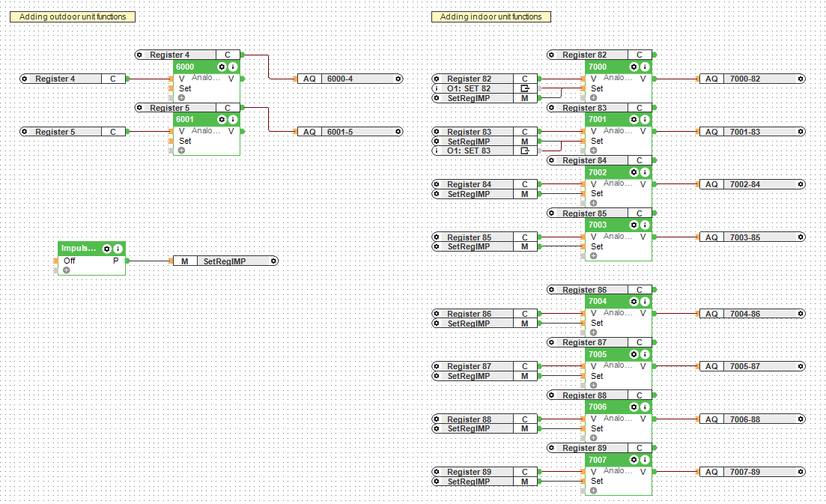Click the plus icon in block 7003

tap(593, 256)
